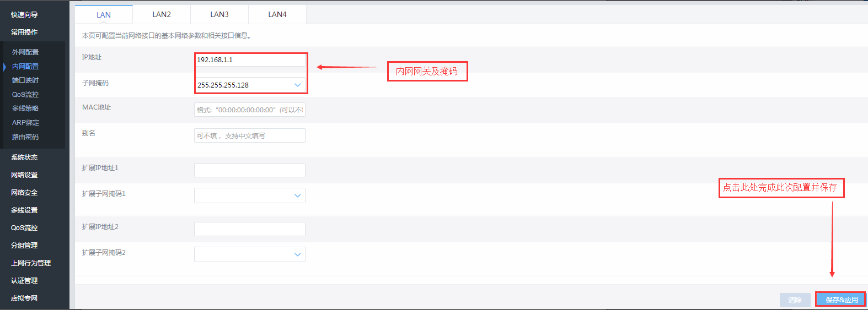Viewport: 868px width, 310px height.
Task: Open the LAN3 tab
Action: 219,14
